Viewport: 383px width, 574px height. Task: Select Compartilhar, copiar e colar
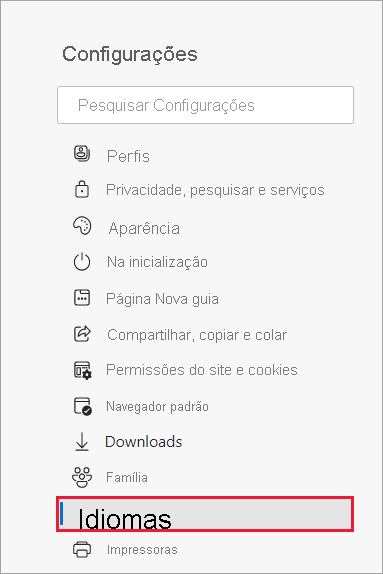click(197, 335)
